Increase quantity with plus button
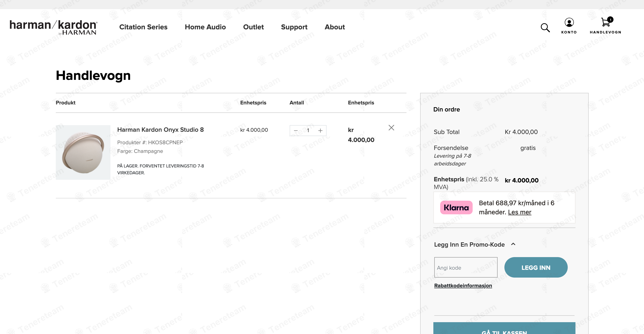This screenshot has width=644, height=334. click(x=320, y=130)
